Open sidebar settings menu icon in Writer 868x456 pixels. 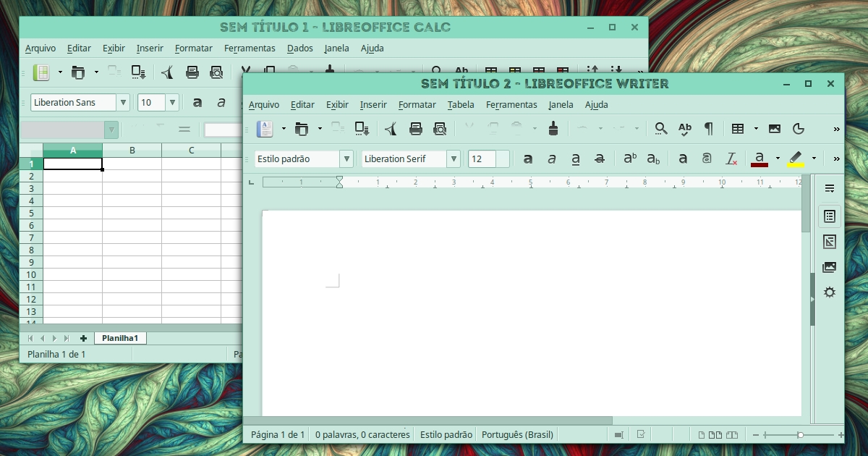pos(830,188)
